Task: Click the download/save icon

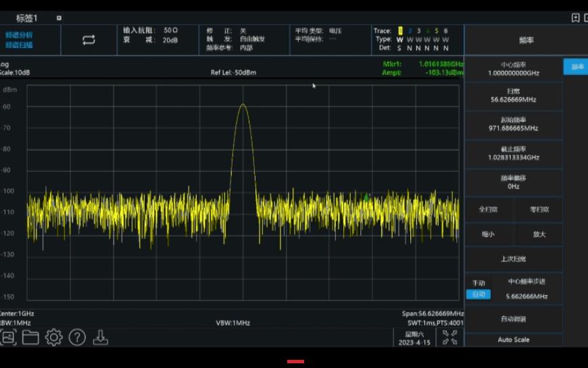Action: point(100,338)
